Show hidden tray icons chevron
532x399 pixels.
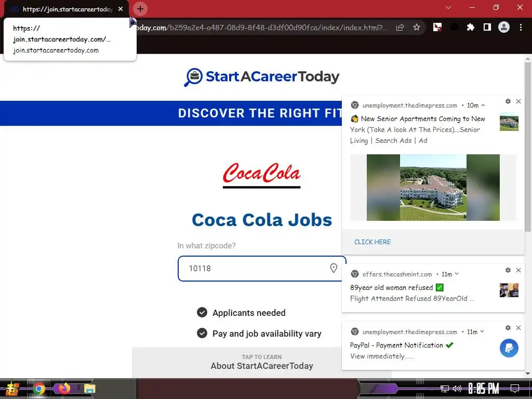tap(432, 389)
